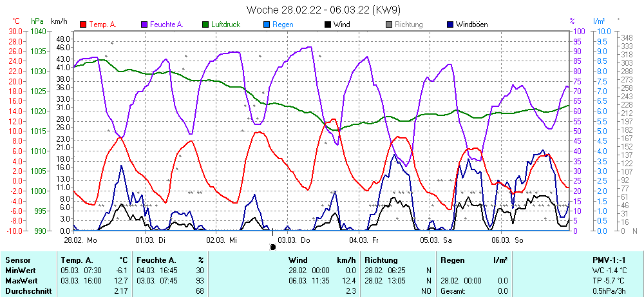Click the 28.02. Mo date label

80,240
